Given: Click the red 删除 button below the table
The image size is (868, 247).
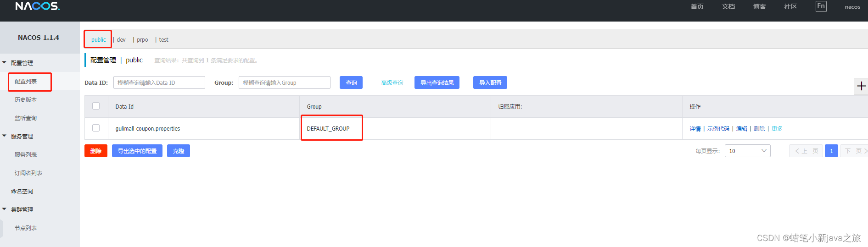Looking at the screenshot, I should [96, 151].
